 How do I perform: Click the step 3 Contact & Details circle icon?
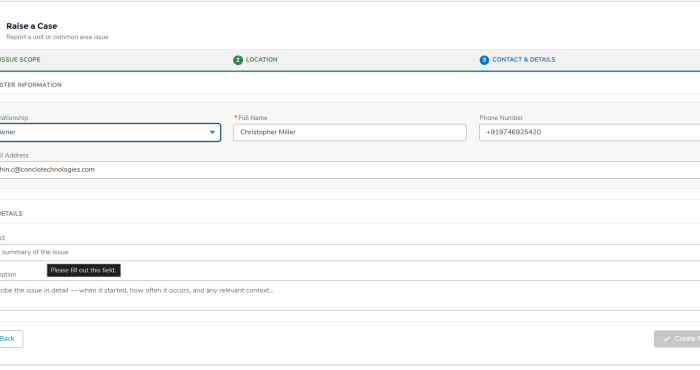tap(484, 60)
